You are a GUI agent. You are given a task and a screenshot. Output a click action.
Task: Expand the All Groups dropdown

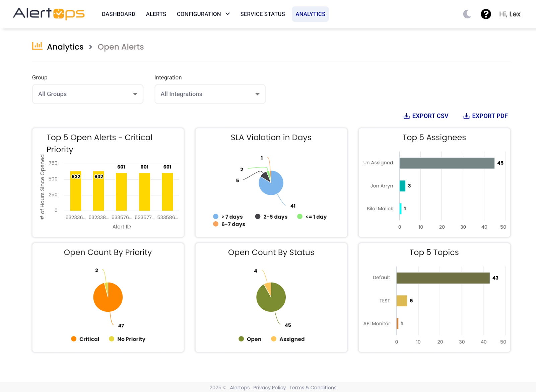tap(88, 94)
